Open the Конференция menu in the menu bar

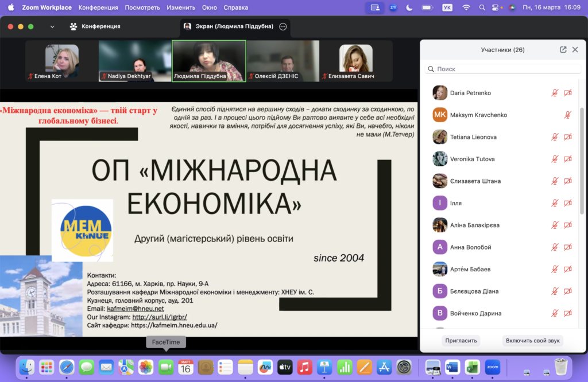98,7
